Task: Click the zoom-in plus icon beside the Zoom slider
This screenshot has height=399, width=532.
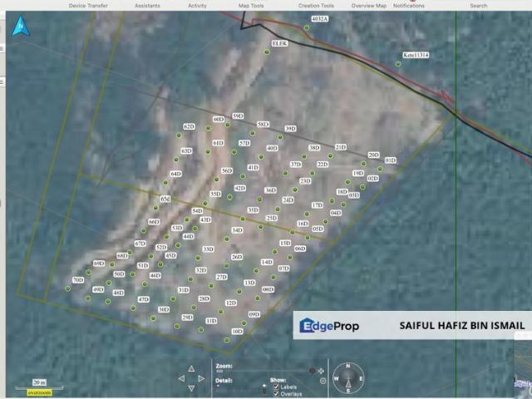Action: tap(321, 371)
